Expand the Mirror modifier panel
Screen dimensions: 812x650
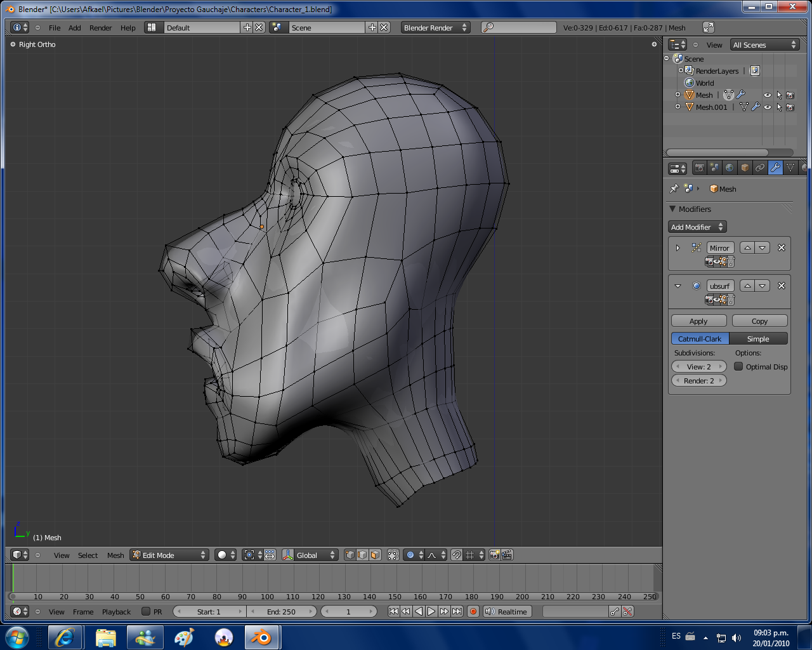pyautogui.click(x=678, y=248)
